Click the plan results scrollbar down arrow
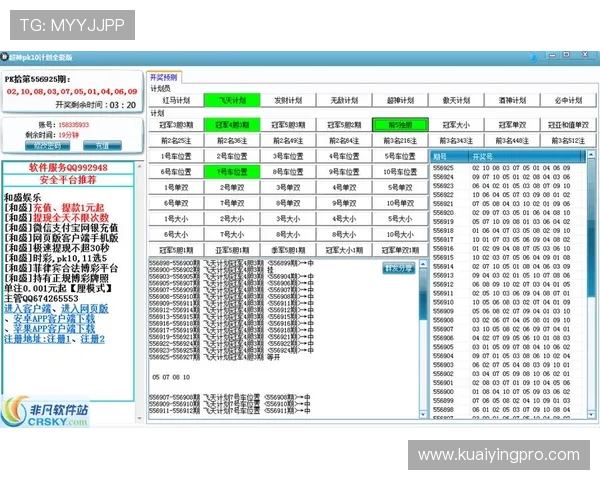600x480 pixels. 423,414
